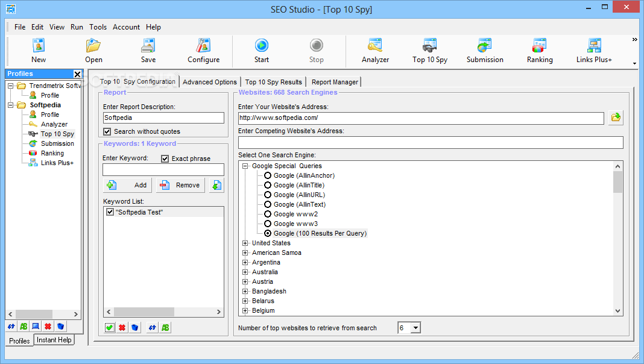The image size is (644, 364).
Task: Launch the Analyzer module from toolbar
Action: coord(376,51)
